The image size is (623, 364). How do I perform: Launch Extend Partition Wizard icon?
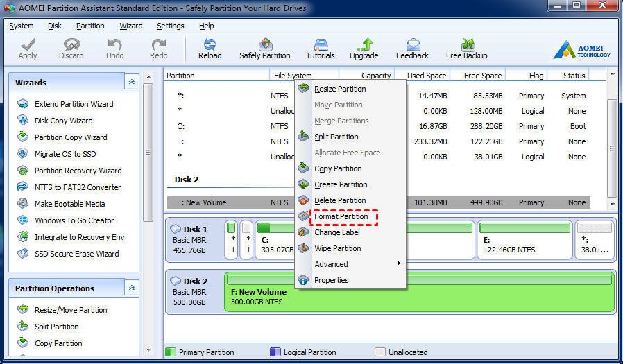(23, 104)
